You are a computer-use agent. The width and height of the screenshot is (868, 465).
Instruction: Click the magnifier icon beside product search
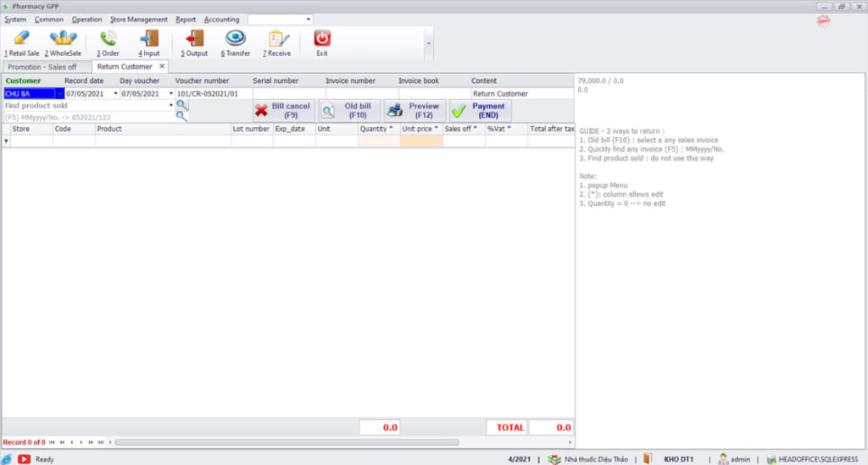[x=181, y=106]
